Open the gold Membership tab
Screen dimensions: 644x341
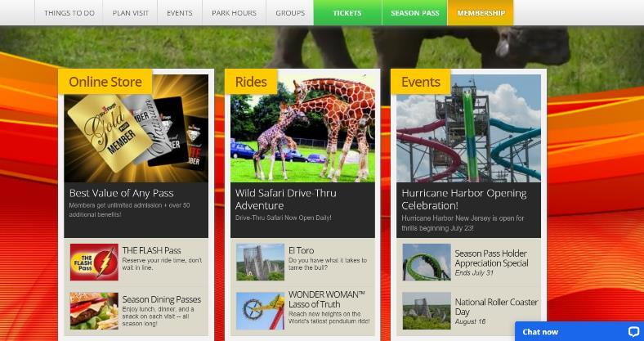(481, 13)
